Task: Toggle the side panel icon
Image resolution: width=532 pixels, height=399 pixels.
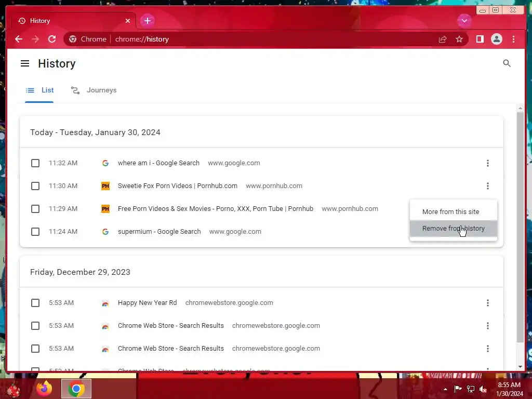Action: (480, 39)
